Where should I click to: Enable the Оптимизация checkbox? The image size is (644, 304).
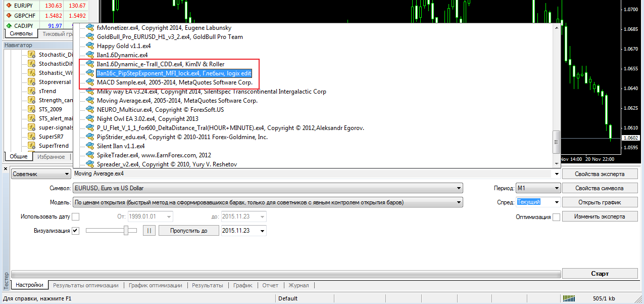point(556,217)
